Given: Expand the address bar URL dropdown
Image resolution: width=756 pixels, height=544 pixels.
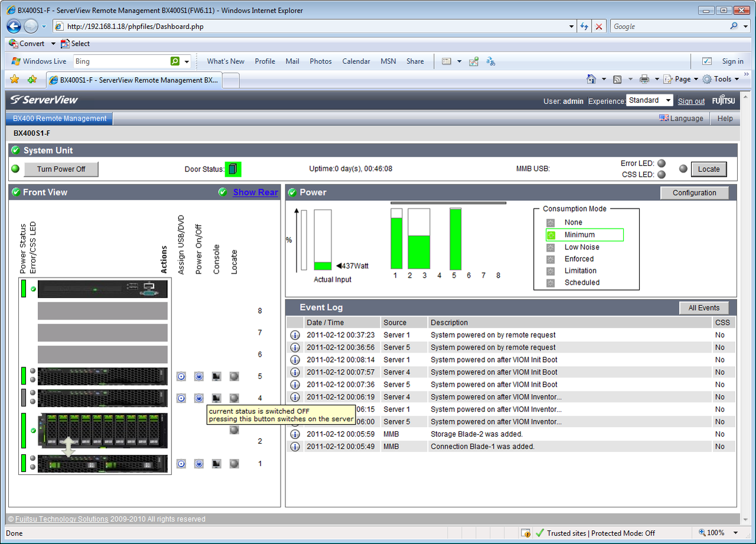Looking at the screenshot, I should (571, 27).
